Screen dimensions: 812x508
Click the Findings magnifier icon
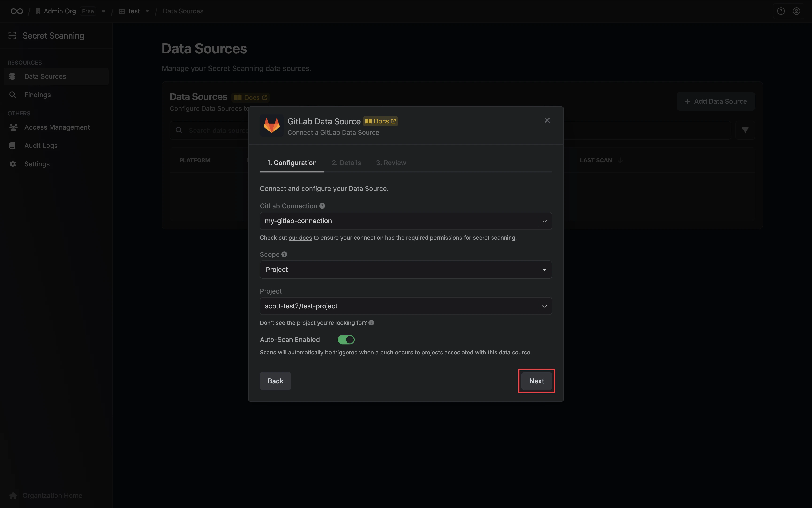12,95
